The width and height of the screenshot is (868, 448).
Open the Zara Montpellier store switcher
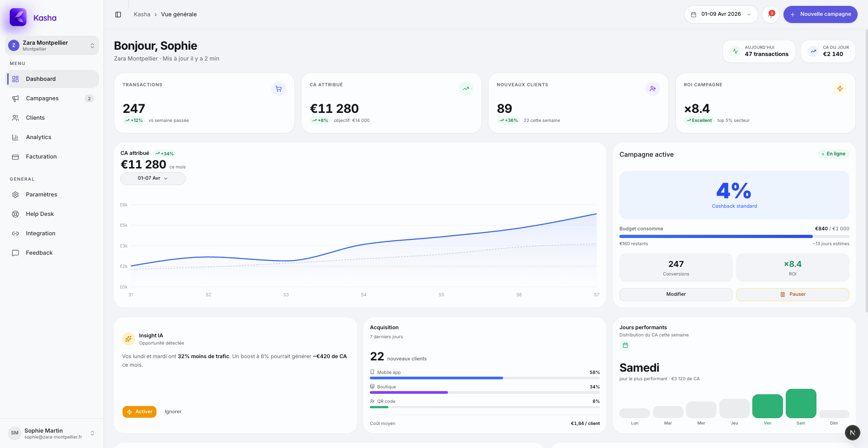click(52, 46)
